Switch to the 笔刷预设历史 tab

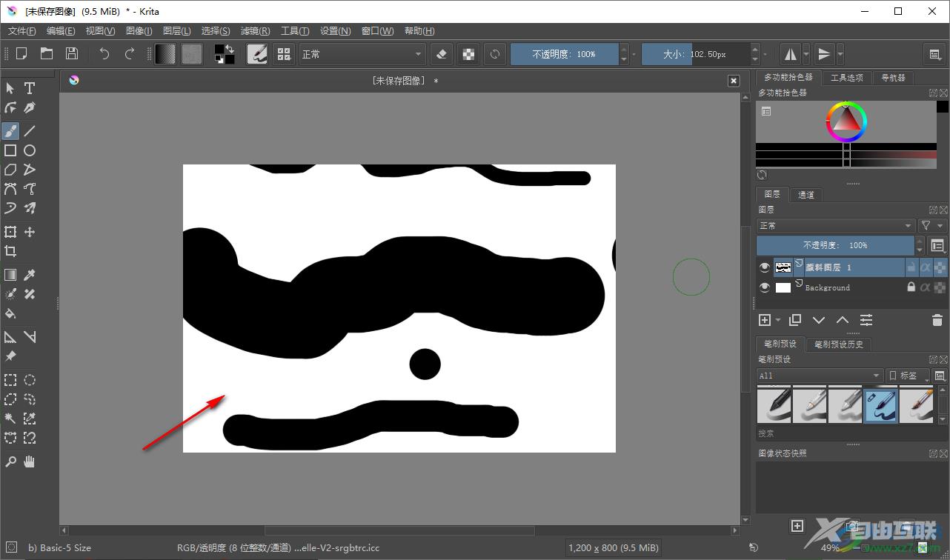pos(839,344)
